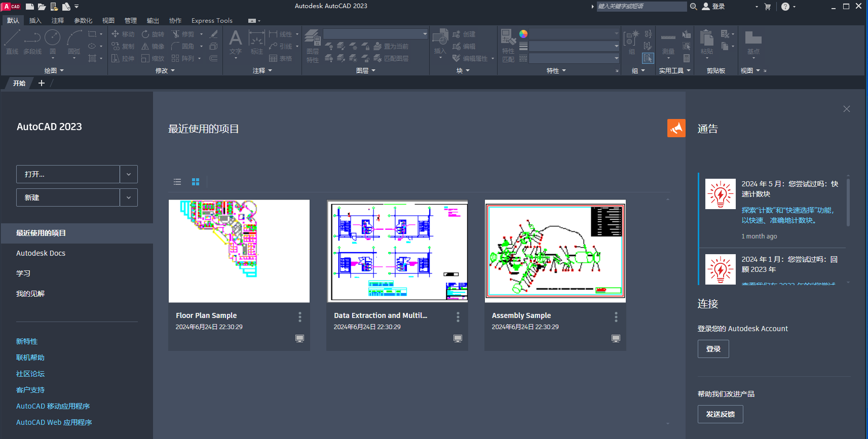The image size is (868, 439).
Task: Open options menu for Data Extraction file
Action: coord(458,317)
